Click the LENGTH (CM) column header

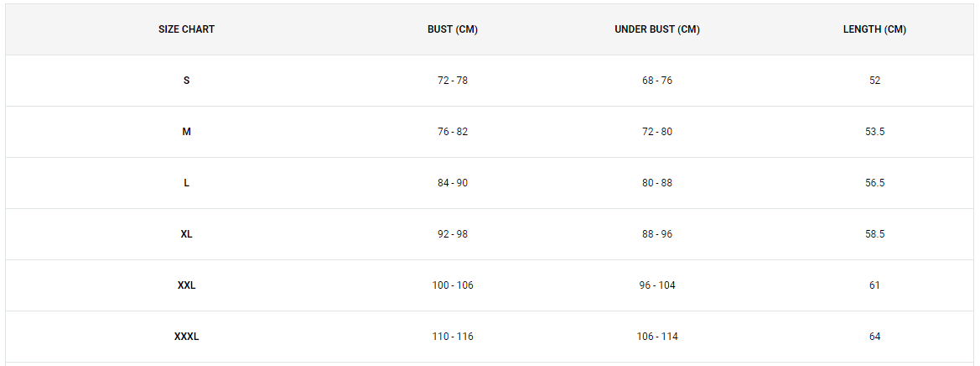[874, 29]
